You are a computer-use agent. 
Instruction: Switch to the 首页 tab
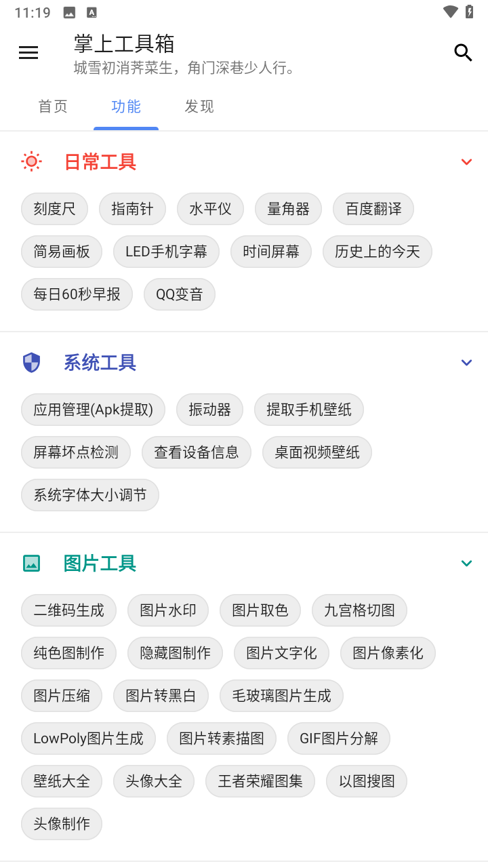point(53,106)
